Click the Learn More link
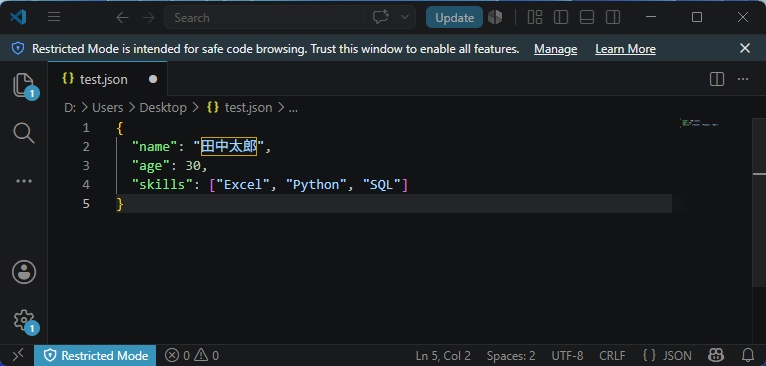 pyautogui.click(x=625, y=49)
